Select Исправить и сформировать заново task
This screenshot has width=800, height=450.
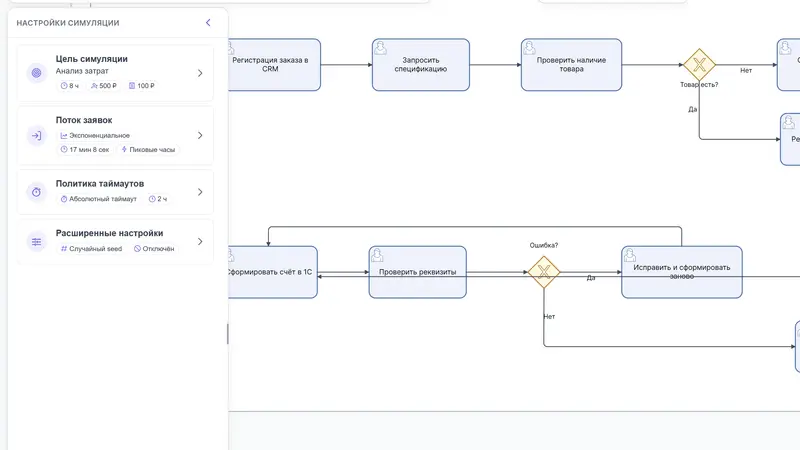(682, 272)
